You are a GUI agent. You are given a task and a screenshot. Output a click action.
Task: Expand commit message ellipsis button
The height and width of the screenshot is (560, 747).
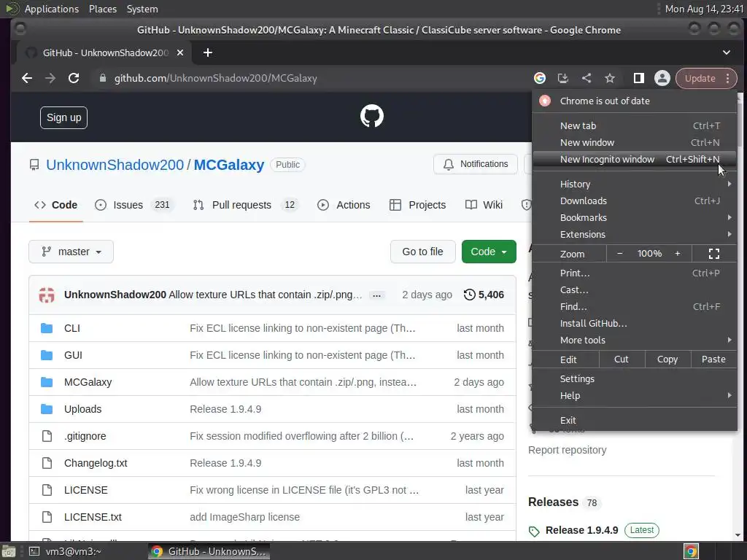point(376,295)
